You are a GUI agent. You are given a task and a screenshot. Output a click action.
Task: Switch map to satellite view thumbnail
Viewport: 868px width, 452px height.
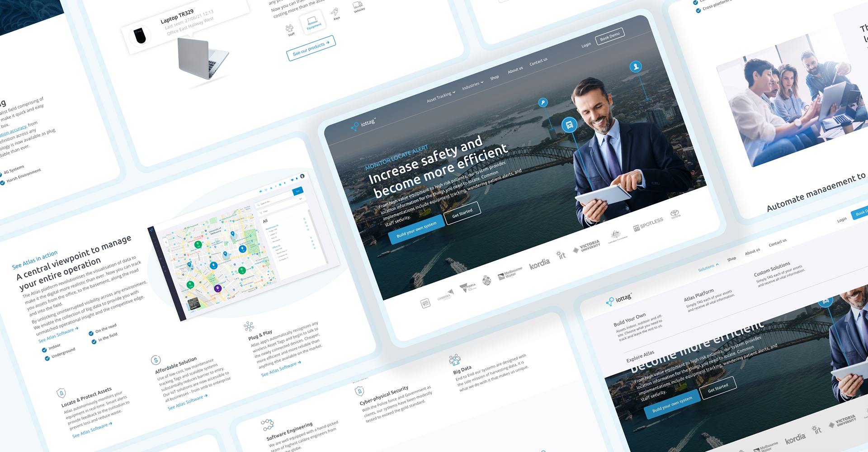[x=193, y=303]
